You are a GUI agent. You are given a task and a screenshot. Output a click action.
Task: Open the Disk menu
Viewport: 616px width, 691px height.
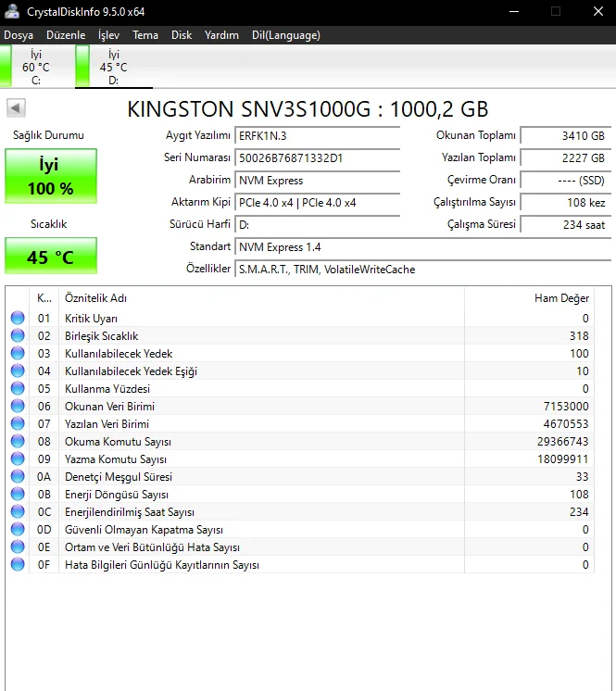[182, 35]
